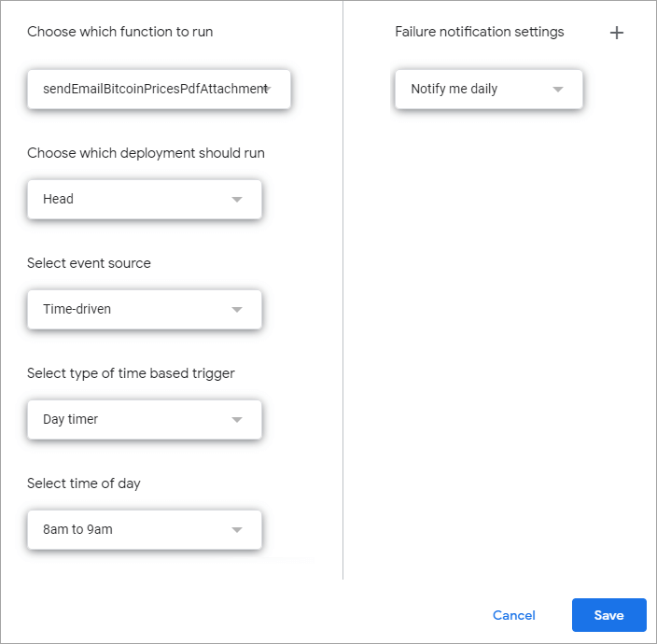Viewport: 657px width, 644px height.
Task: Click 'Select event source' label
Action: click(x=89, y=263)
